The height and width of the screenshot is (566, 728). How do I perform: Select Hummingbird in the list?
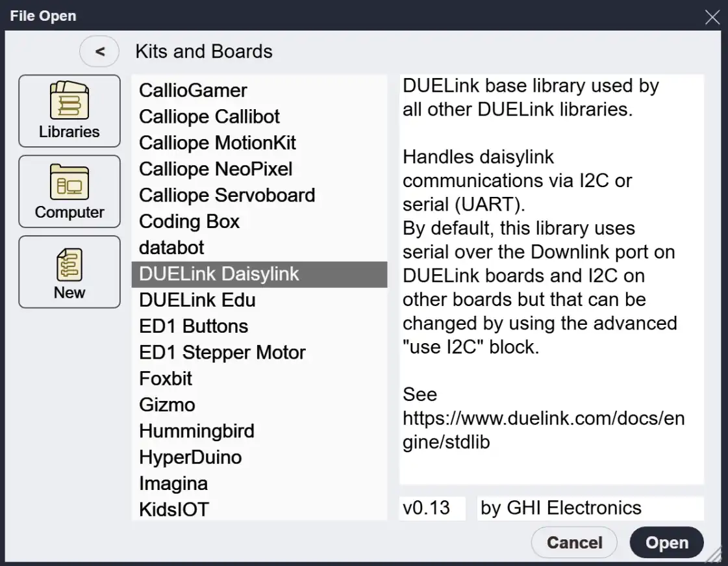pos(196,431)
